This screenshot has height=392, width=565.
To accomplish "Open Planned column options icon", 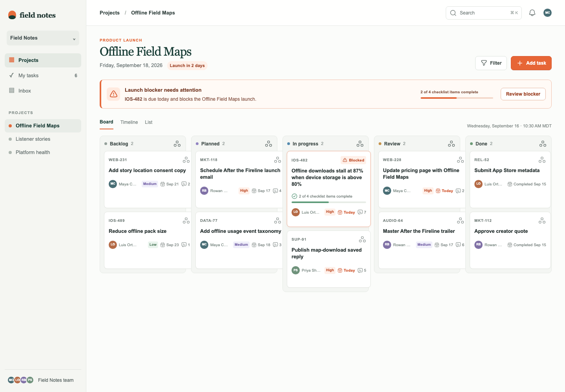I will [x=268, y=144].
